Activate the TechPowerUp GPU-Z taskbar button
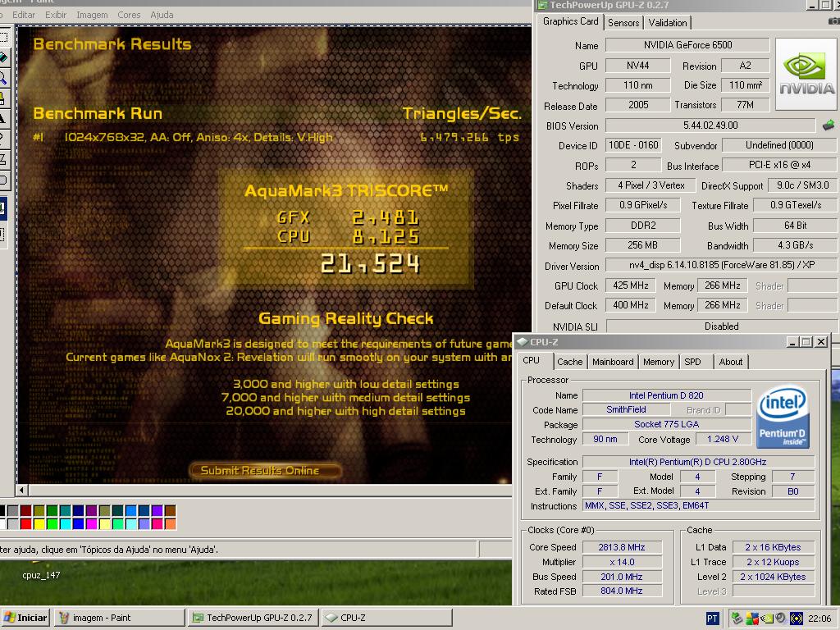 (254, 619)
